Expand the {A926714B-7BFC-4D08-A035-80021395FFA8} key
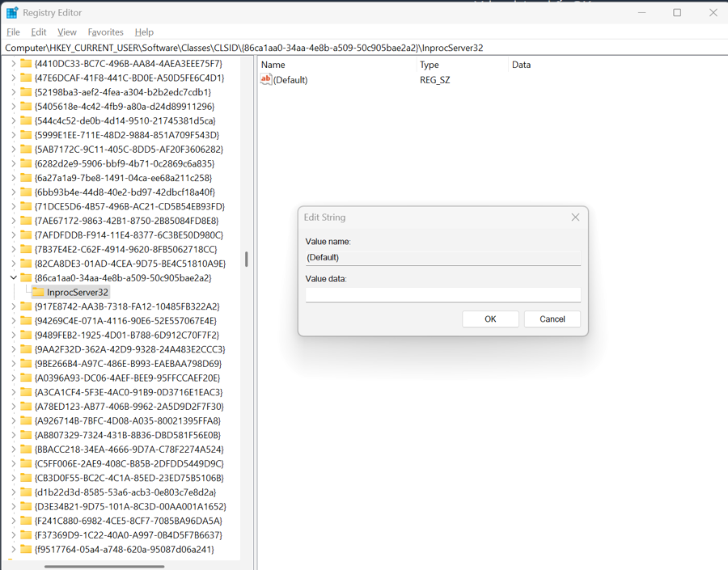 [13, 420]
